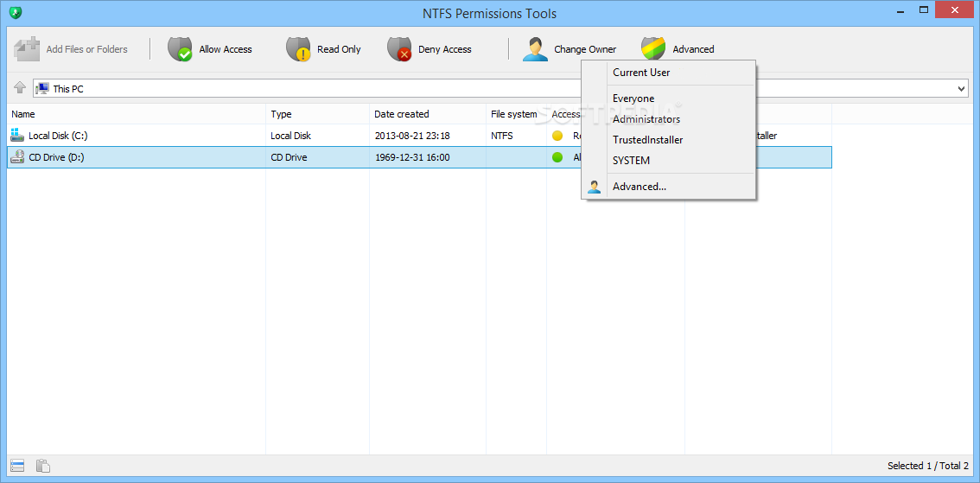The width and height of the screenshot is (980, 483).
Task: Click the Advanced toolbar button label
Action: click(693, 49)
